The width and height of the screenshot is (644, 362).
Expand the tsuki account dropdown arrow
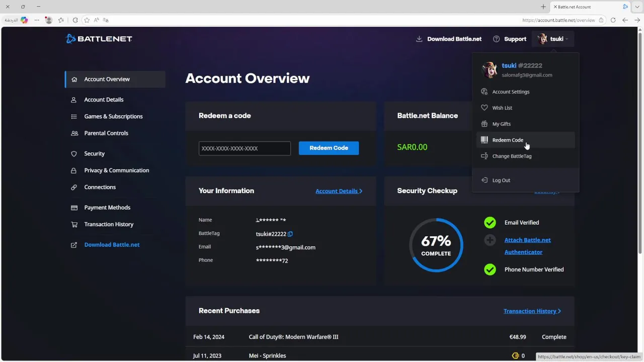click(x=567, y=39)
